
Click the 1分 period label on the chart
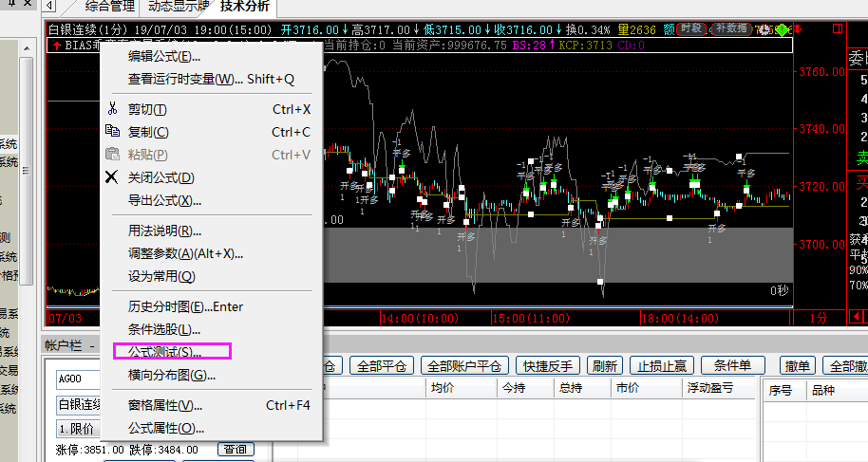tap(819, 318)
